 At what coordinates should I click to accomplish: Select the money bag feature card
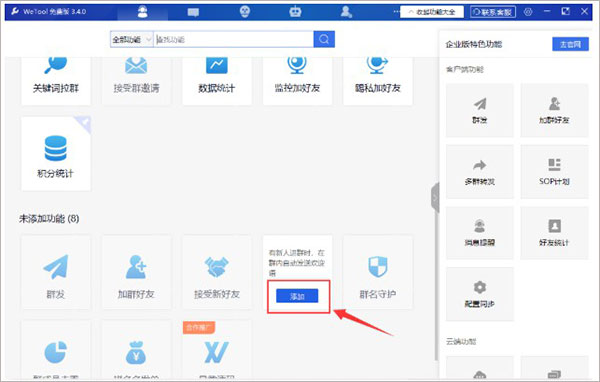coord(136,350)
